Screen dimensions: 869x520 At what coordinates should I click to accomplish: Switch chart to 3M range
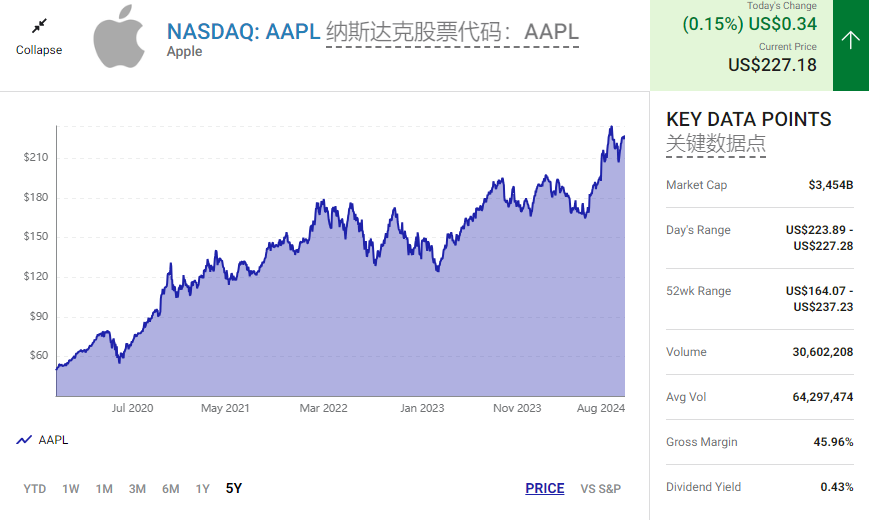click(137, 489)
